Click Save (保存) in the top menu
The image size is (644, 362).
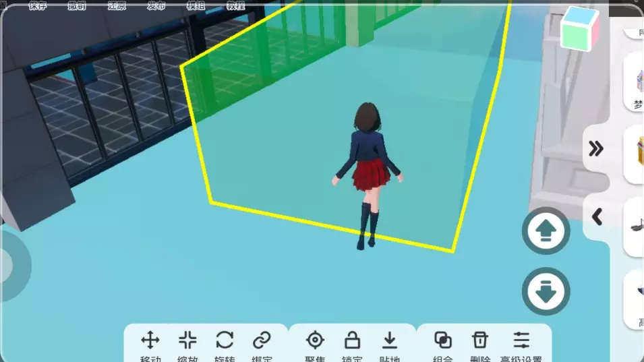[x=38, y=6]
